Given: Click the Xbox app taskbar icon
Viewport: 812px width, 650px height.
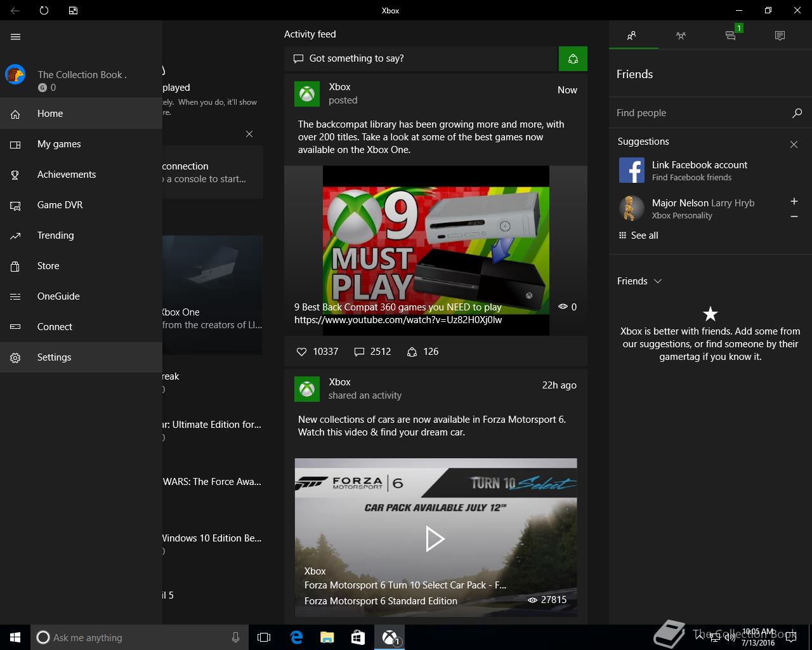Looking at the screenshot, I should point(390,637).
